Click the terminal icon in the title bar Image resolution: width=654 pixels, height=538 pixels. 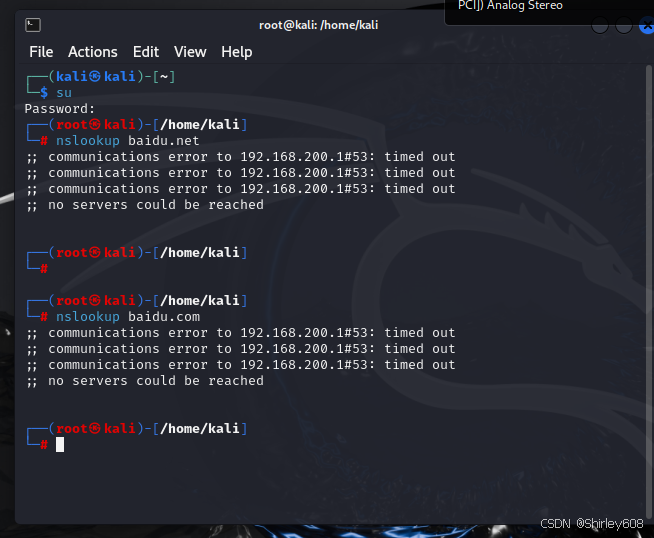(x=33, y=25)
